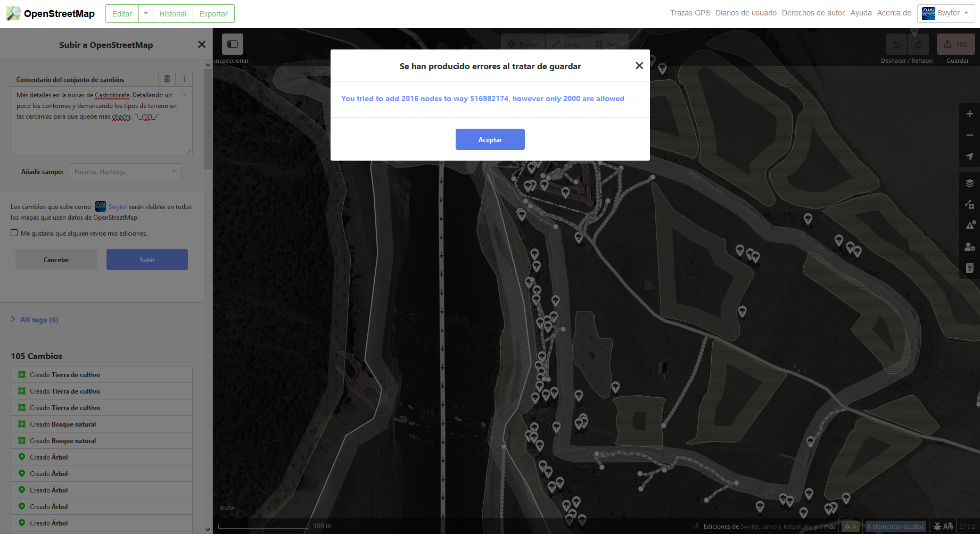The width and height of the screenshot is (980, 534).
Task: Click the warning count 4 in status bar
Action: click(x=850, y=526)
